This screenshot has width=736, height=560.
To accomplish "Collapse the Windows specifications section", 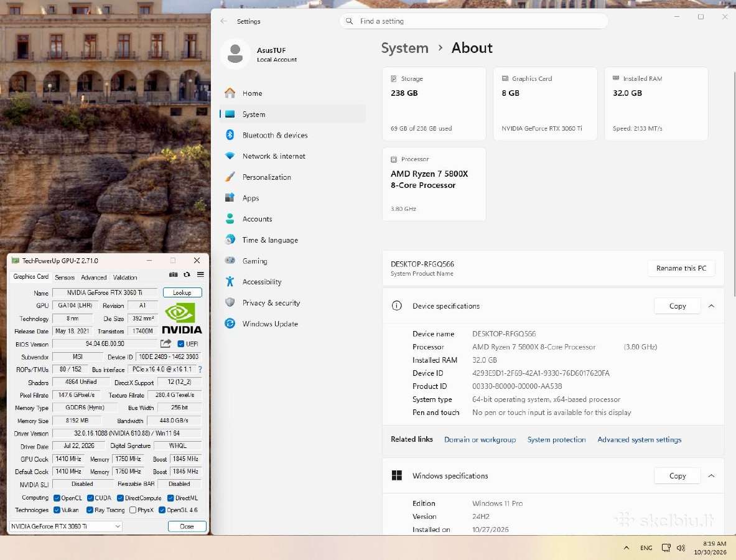I will point(712,475).
